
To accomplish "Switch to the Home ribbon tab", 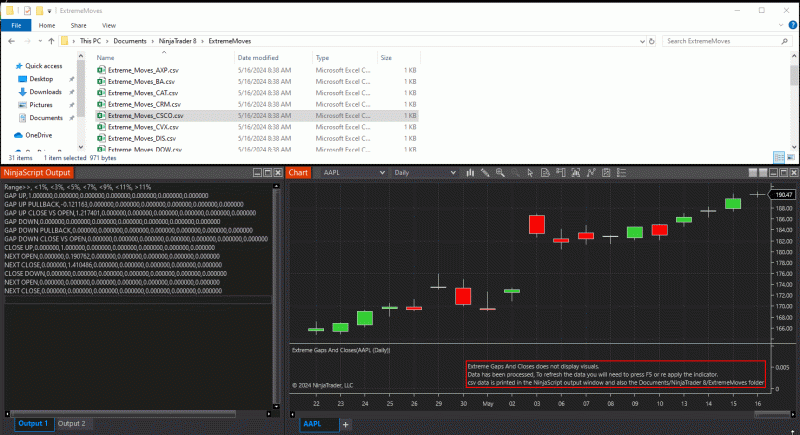I will click(47, 25).
